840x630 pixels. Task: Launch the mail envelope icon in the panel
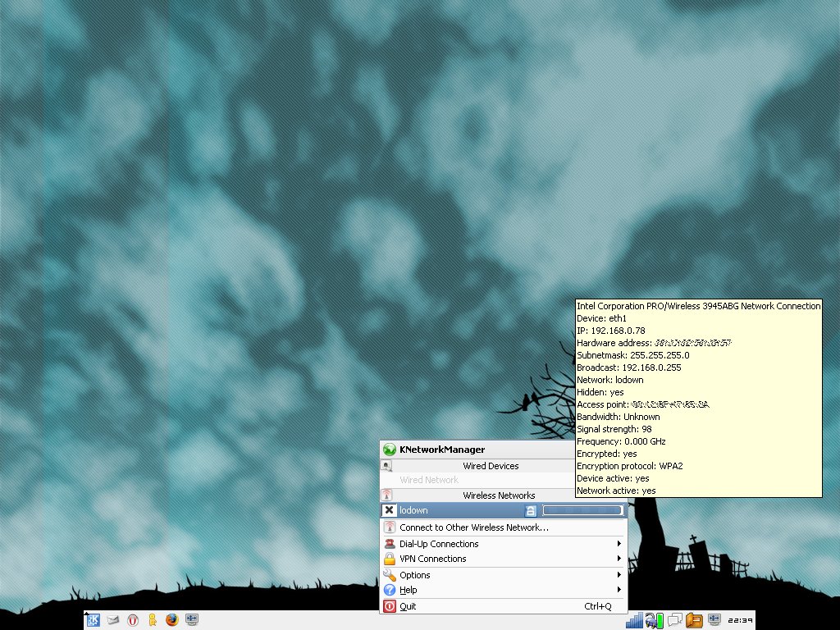(113, 620)
